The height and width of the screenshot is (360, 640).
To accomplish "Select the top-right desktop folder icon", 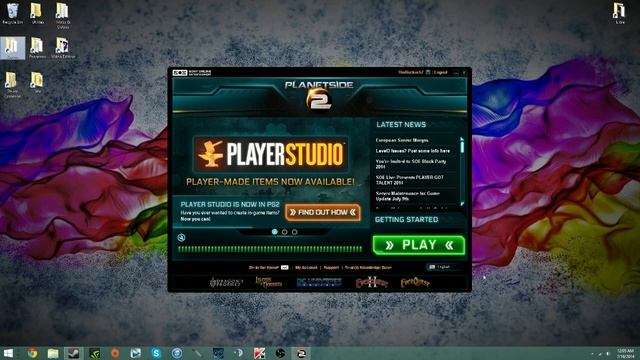I will 619,13.
